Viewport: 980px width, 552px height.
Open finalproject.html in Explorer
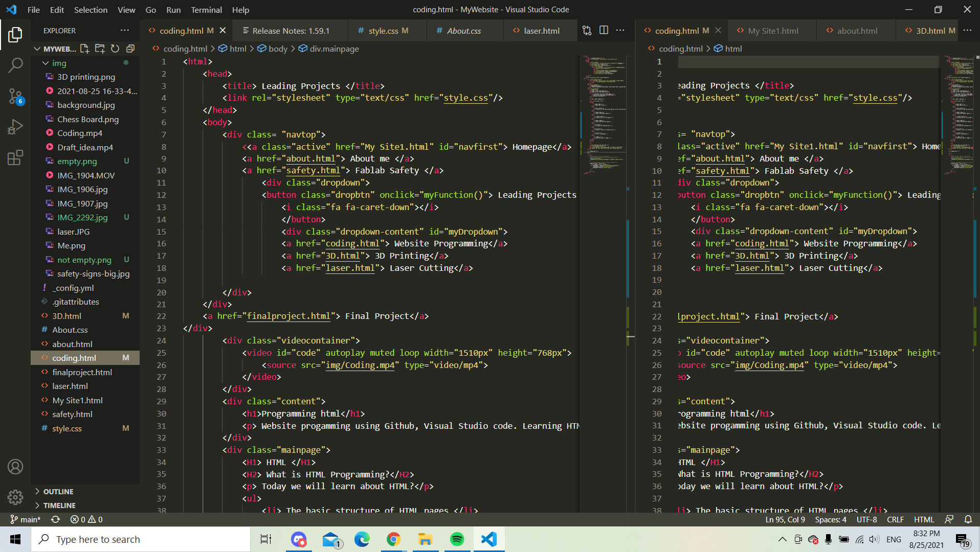pos(85,372)
